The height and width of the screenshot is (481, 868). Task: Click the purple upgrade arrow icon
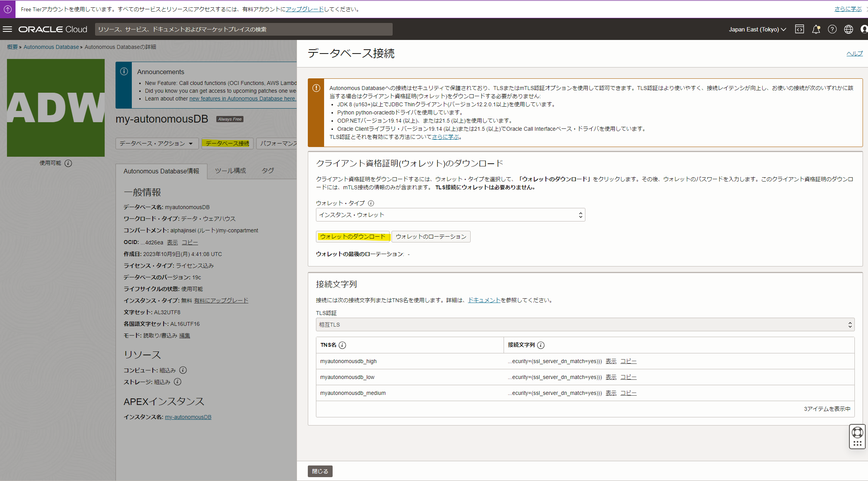[8, 9]
